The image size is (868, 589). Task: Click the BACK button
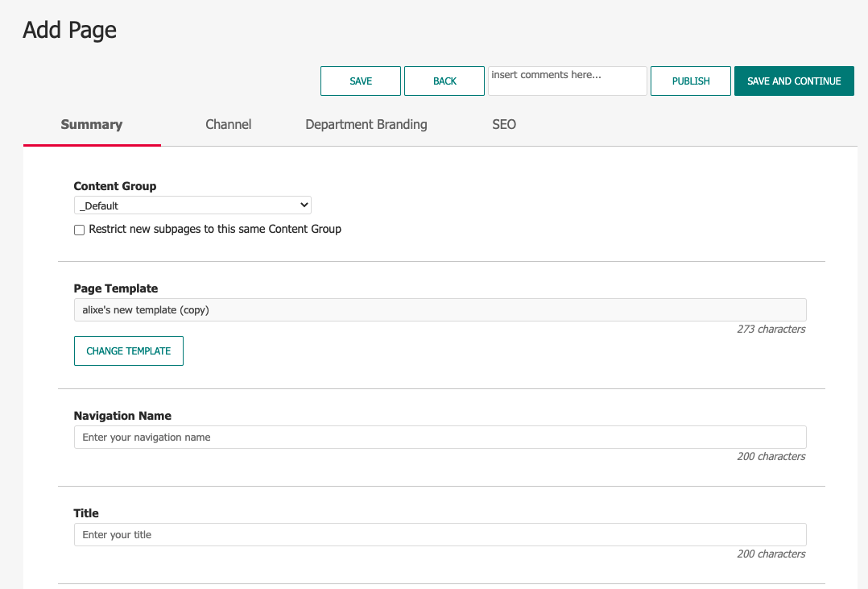pyautogui.click(x=444, y=81)
